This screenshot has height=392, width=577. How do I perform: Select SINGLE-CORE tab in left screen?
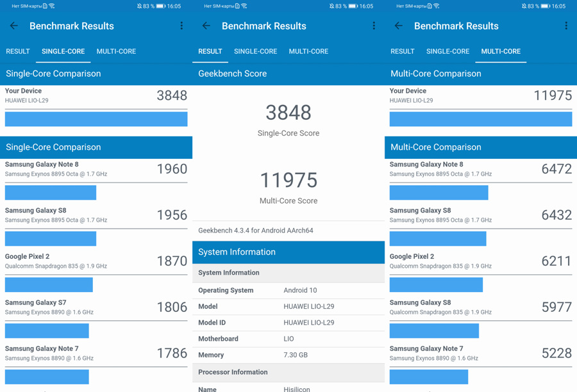pos(63,51)
